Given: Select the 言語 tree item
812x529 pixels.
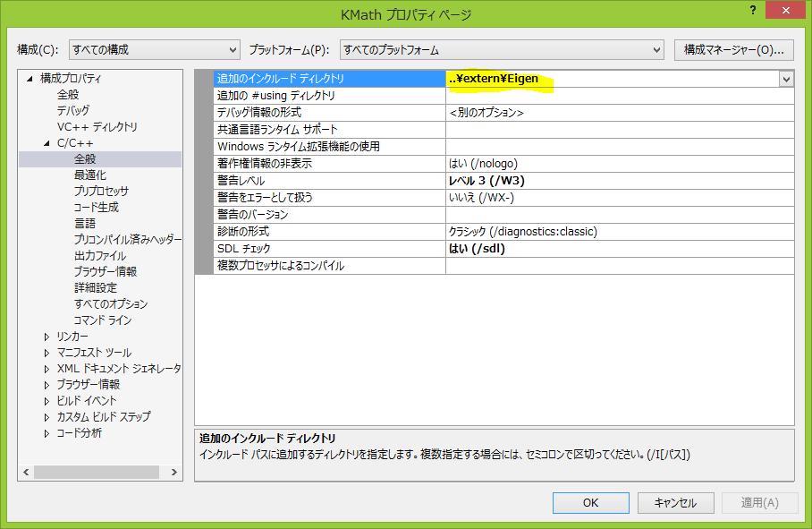Looking at the screenshot, I should click(85, 223).
